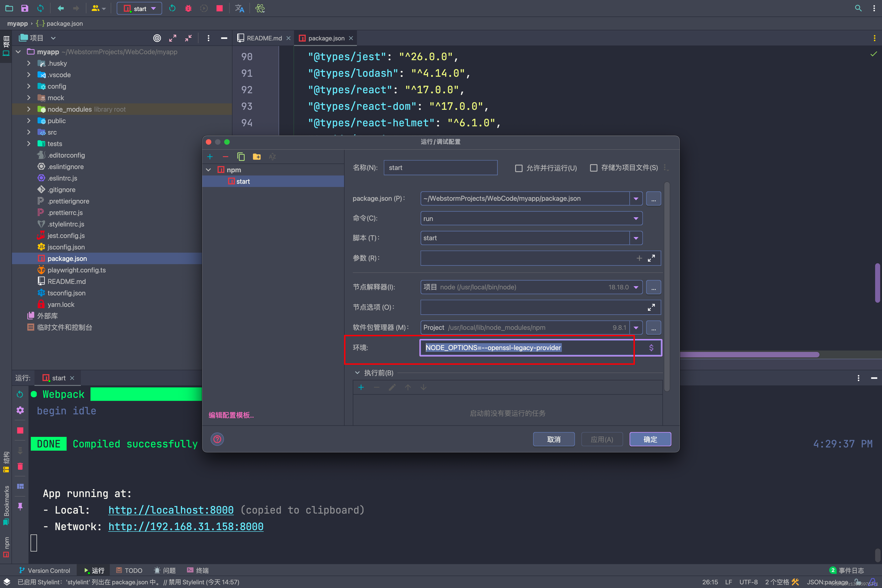Rerun the start process in run panel
The image size is (882, 588).
coord(20,394)
